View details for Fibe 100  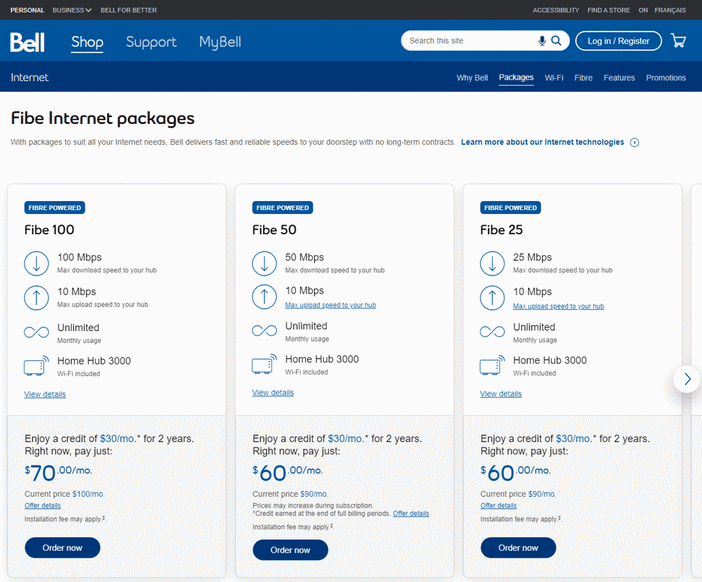45,394
